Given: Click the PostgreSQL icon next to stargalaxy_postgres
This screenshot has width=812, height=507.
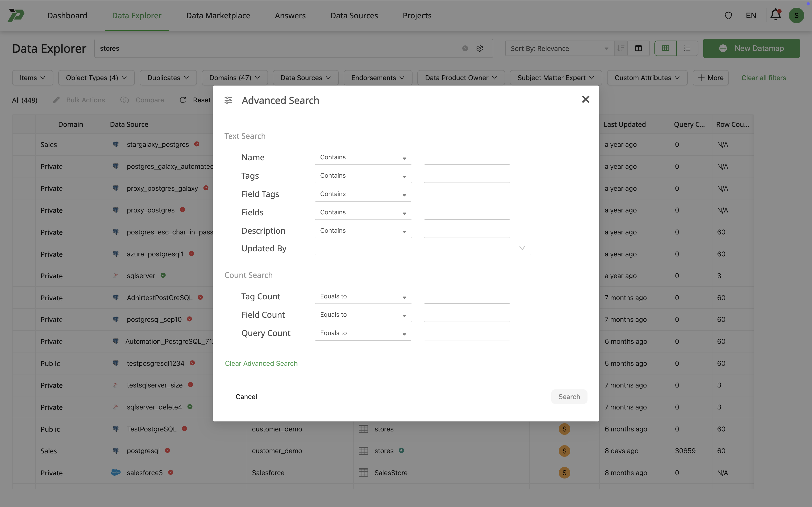Looking at the screenshot, I should 116,144.
